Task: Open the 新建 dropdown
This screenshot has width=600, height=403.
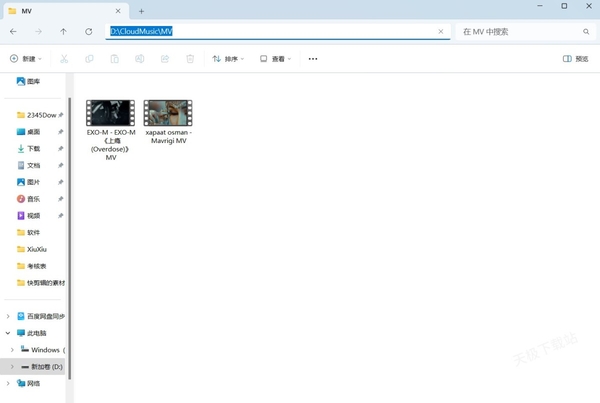Action: [26, 59]
